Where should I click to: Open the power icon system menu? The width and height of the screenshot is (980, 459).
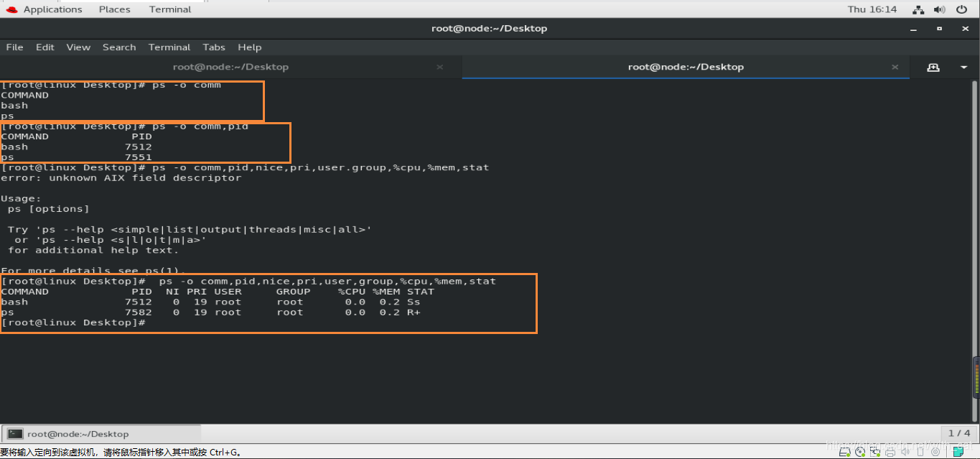point(961,9)
